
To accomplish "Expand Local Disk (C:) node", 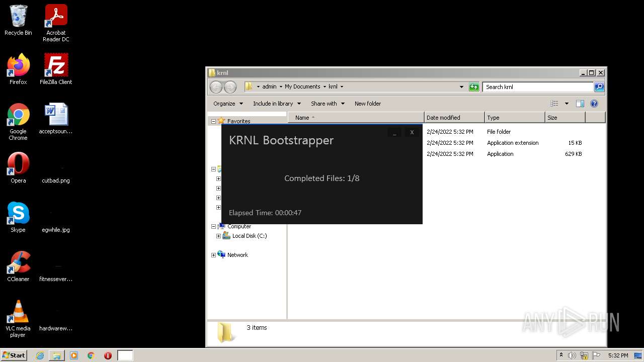I will pos(218,236).
